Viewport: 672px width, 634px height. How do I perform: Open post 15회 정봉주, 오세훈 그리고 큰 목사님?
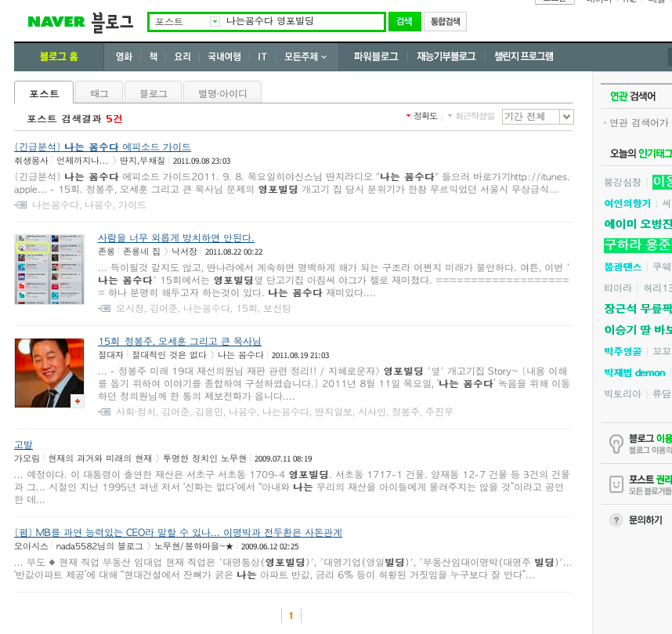point(179,341)
